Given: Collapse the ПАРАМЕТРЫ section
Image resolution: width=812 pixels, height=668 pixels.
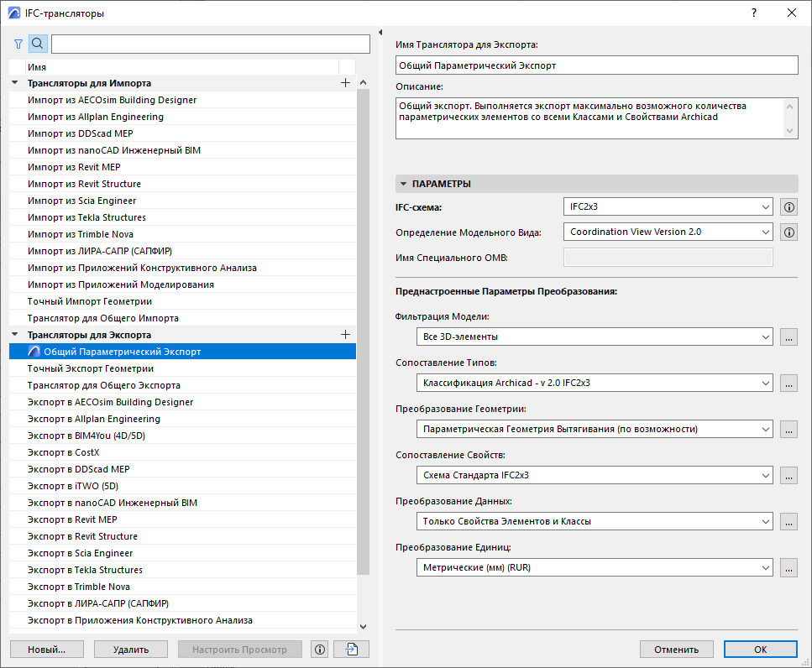Looking at the screenshot, I should click(403, 184).
